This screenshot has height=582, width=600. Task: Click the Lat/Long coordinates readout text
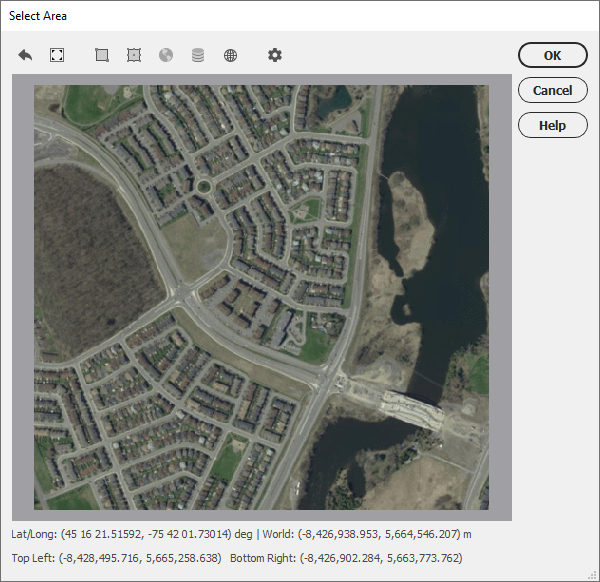point(132,534)
